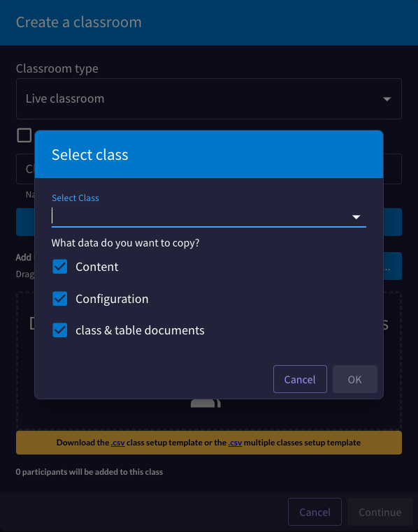
Task: Click the Configuration label text
Action: [112, 299]
